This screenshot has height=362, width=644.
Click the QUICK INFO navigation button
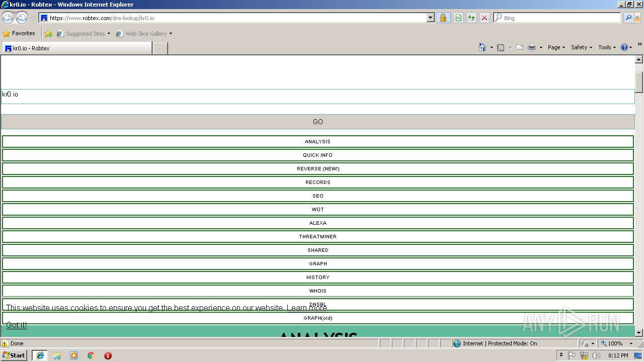pyautogui.click(x=317, y=155)
